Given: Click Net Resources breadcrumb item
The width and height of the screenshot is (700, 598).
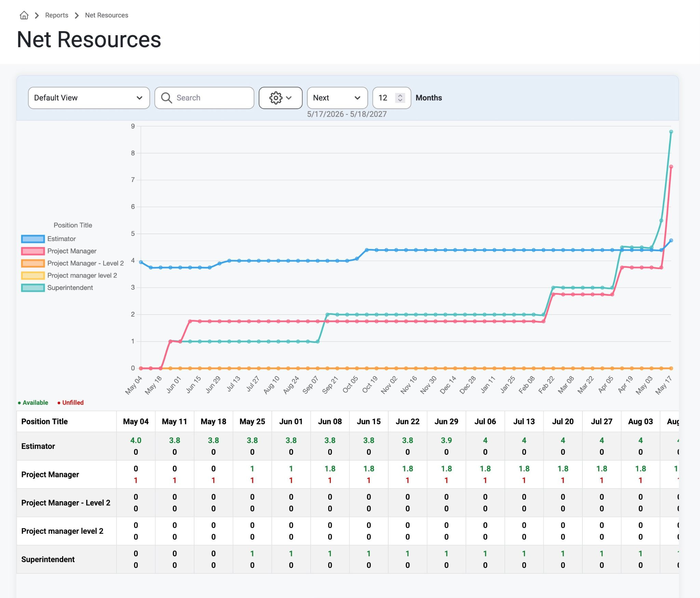Looking at the screenshot, I should point(107,15).
